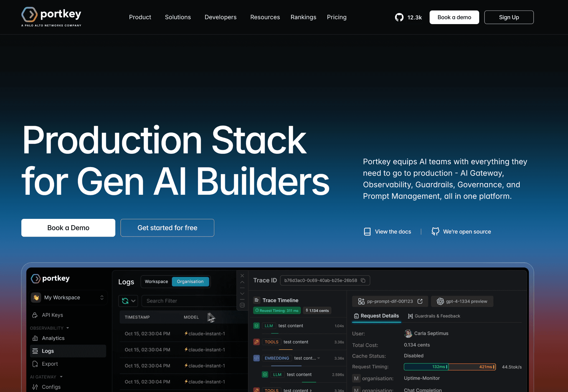Collapse the OBSERVABILITY sidebar section
The height and width of the screenshot is (392, 568).
tap(68, 328)
